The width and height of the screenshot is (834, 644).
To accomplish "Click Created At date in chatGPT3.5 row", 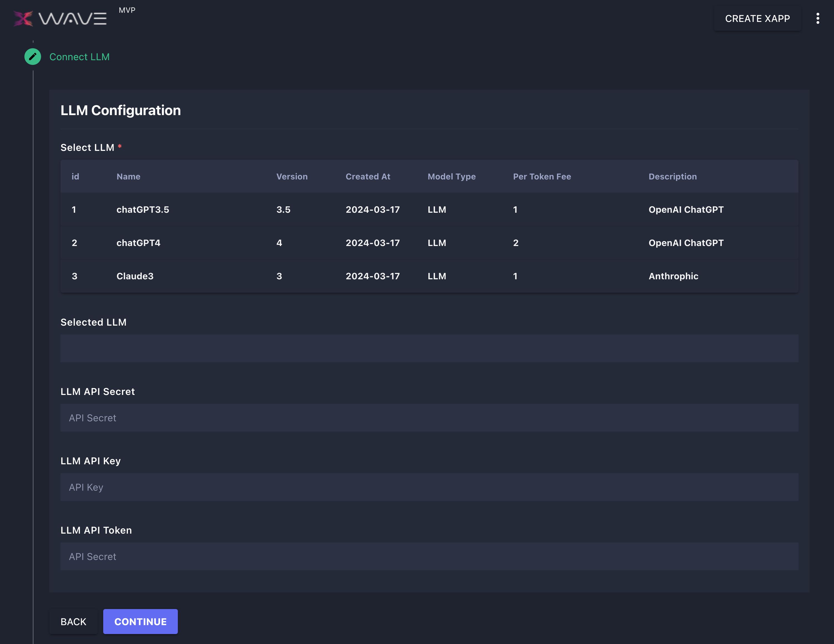I will coord(372,210).
